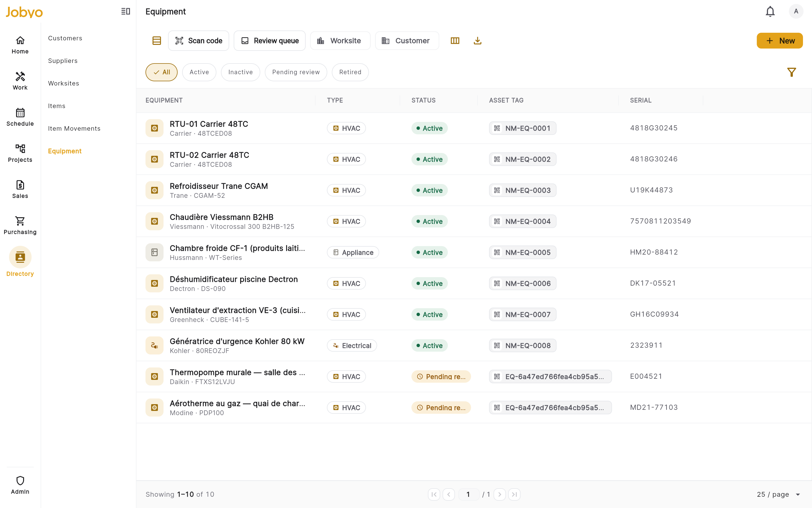The height and width of the screenshot is (508, 812).
Task: Sort by the TYPE column header
Action: [335, 100]
